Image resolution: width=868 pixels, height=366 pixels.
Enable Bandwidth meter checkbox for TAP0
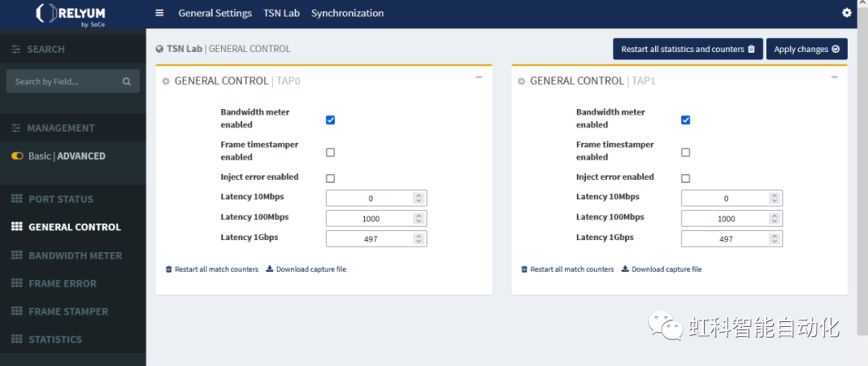[x=330, y=120]
